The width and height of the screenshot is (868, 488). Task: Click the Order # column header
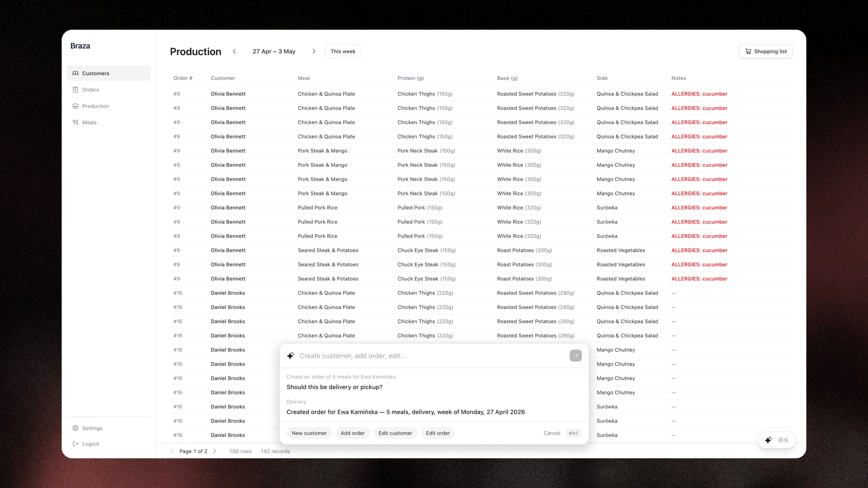tap(183, 78)
